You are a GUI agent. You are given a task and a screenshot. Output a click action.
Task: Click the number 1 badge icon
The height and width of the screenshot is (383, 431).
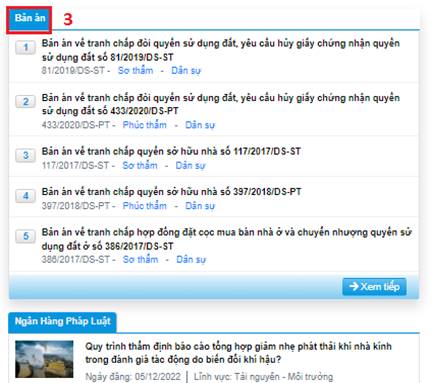click(25, 47)
